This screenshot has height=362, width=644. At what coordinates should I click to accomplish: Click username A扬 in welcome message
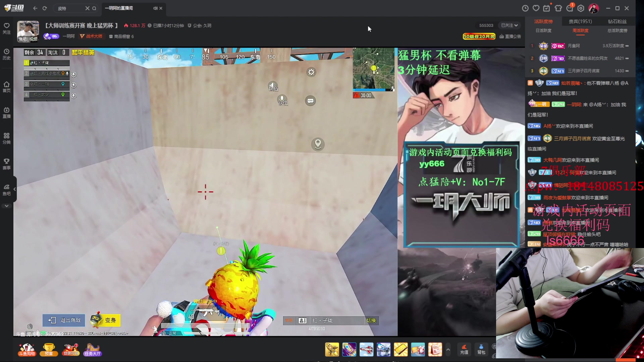coord(549,126)
